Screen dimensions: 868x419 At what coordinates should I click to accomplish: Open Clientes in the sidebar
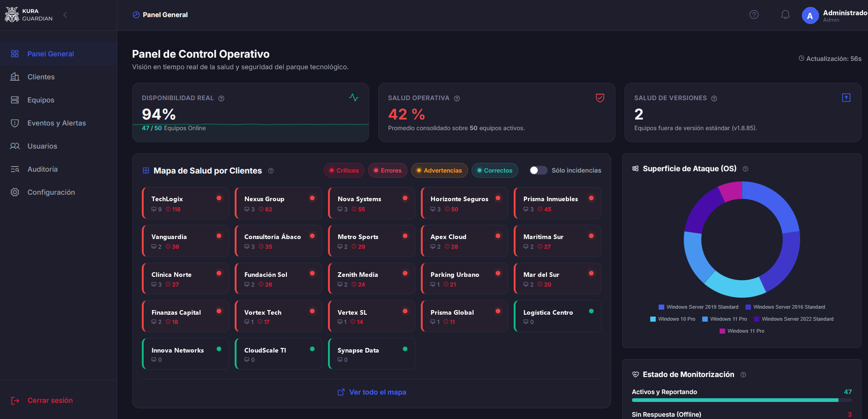[58, 77]
